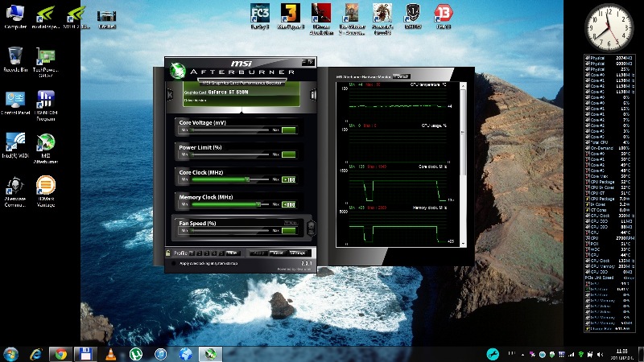The height and width of the screenshot is (362, 644).
Task: Open the Recycle Bin desktop icon
Action: (x=15, y=59)
